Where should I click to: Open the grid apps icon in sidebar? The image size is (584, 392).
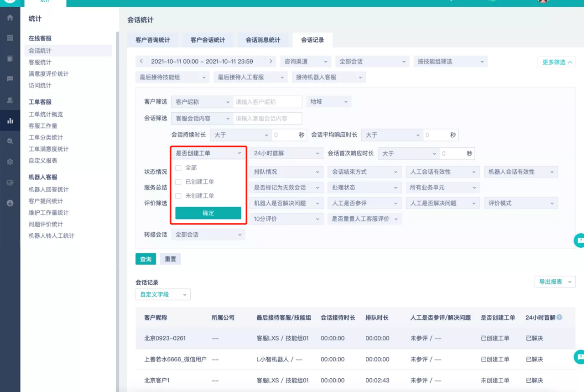coord(10,38)
